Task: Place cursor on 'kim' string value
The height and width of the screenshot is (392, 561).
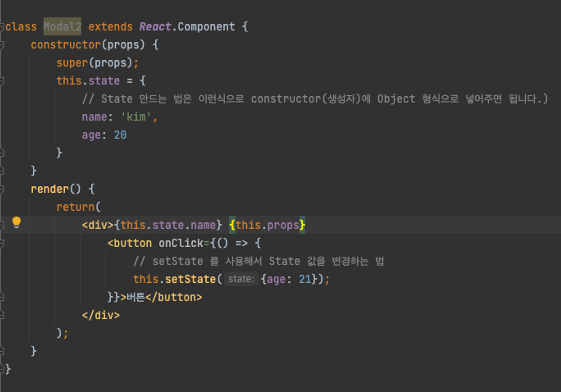Action: (136, 117)
